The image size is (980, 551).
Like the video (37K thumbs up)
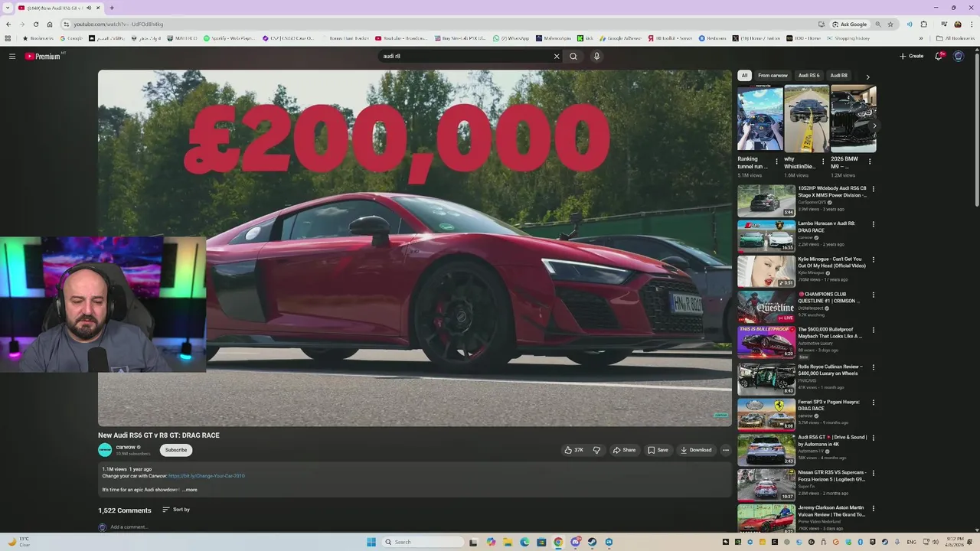coord(573,450)
